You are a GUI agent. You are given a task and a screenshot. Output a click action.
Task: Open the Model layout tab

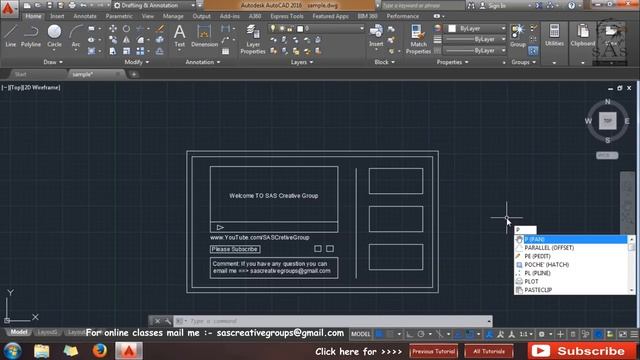(19, 332)
